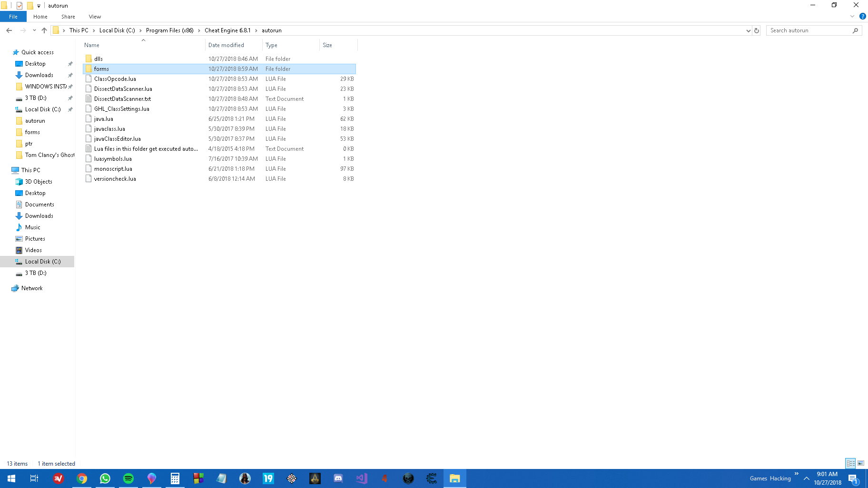
Task: Open the address bar history dropdown
Action: 748,30
